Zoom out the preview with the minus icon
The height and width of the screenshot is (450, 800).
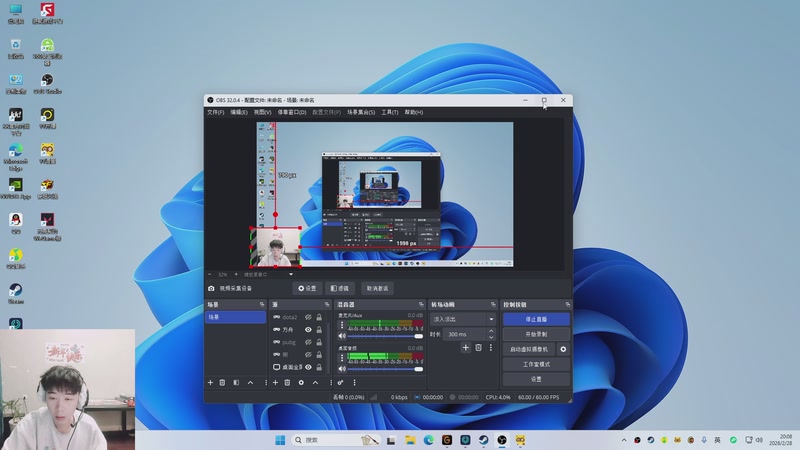click(x=210, y=274)
